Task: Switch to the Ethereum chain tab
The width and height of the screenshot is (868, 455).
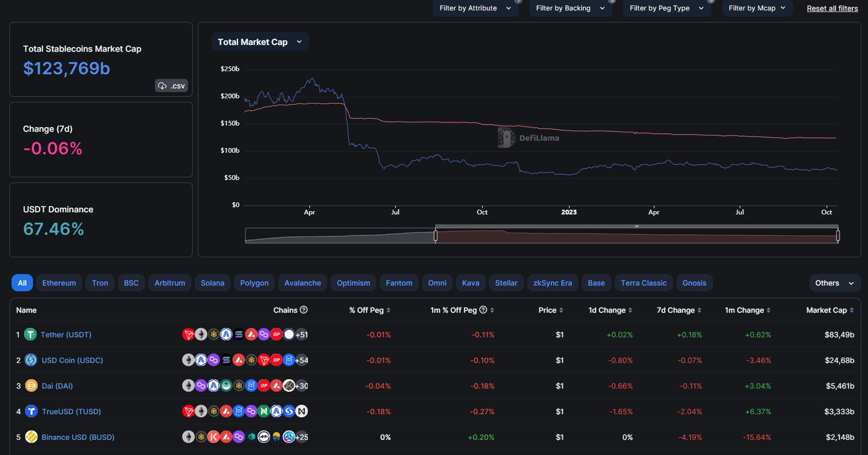Action: (59, 283)
